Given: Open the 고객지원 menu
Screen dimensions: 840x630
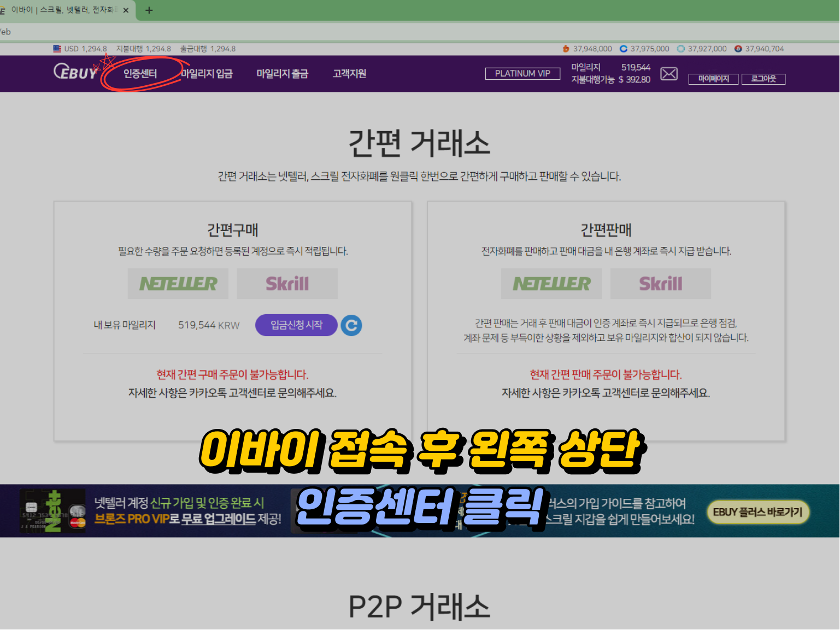Looking at the screenshot, I should (x=350, y=74).
